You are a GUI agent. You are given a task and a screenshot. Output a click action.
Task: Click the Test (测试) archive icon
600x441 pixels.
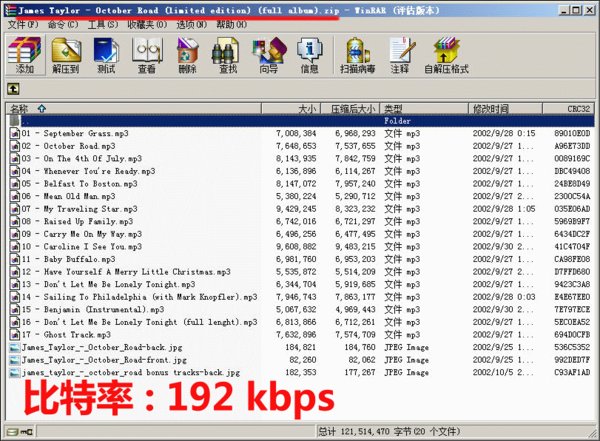point(106,55)
